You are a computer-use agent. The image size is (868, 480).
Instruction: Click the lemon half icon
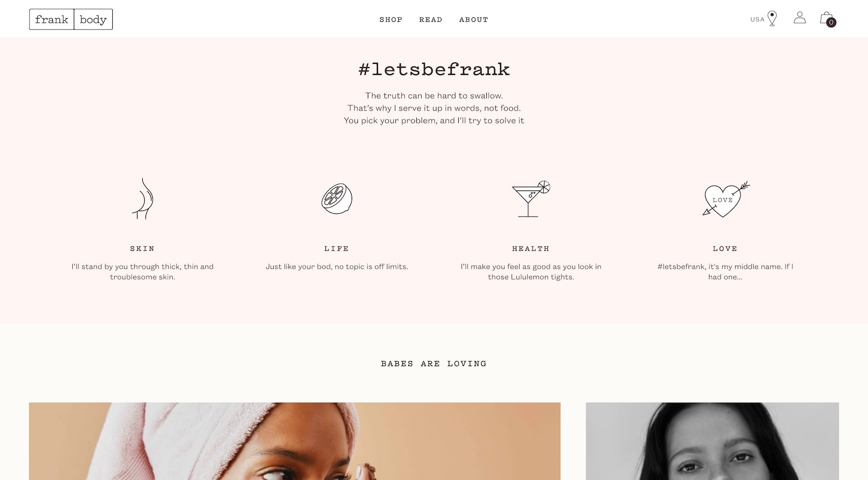tap(337, 199)
